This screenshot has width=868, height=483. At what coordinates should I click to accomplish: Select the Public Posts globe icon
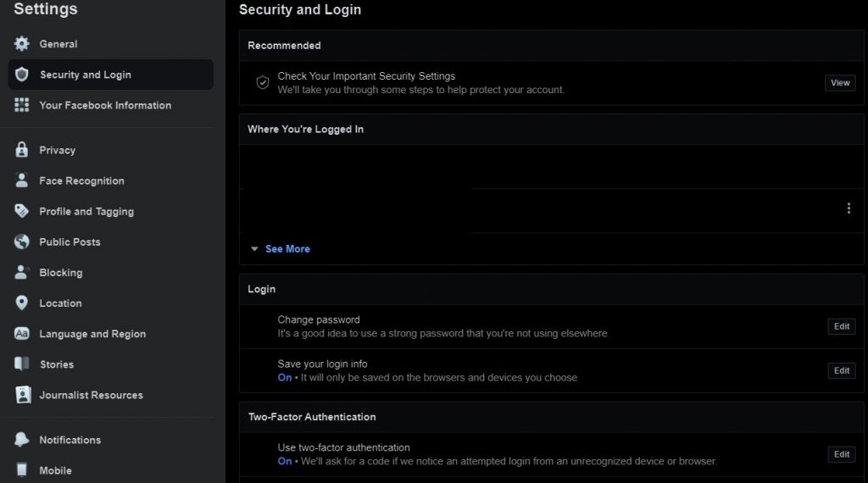click(x=21, y=241)
